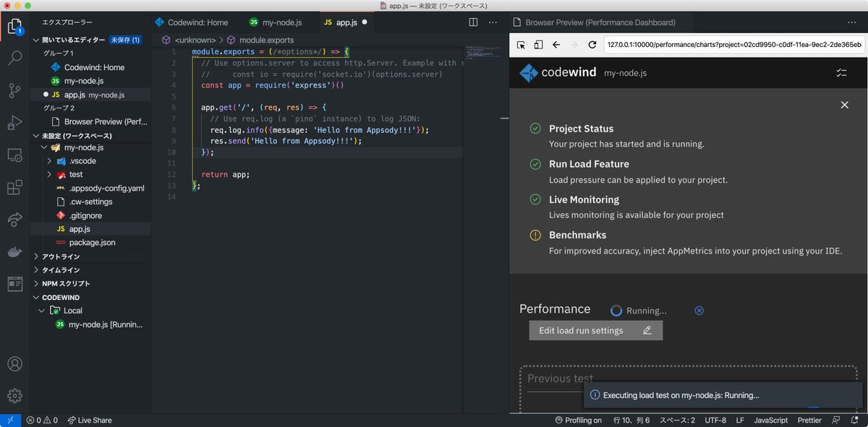Go forward in the Browser Preview

click(x=574, y=45)
